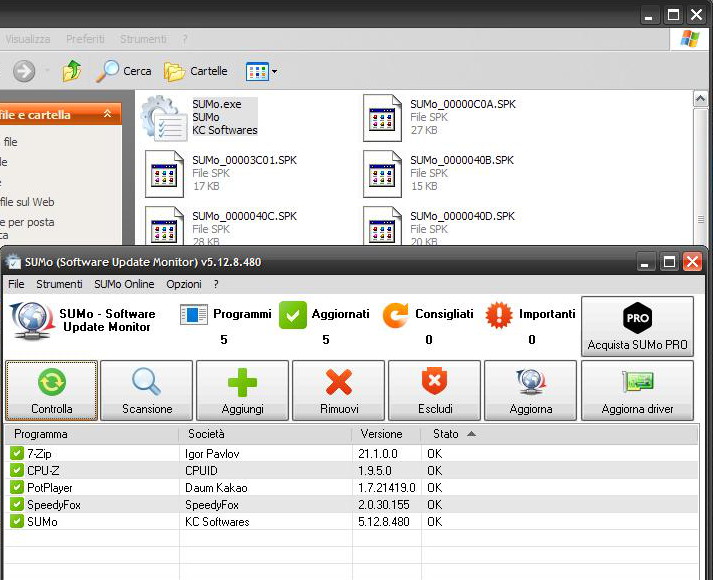Image resolution: width=713 pixels, height=580 pixels.
Task: Open SUMo File menu
Action: click(16, 284)
